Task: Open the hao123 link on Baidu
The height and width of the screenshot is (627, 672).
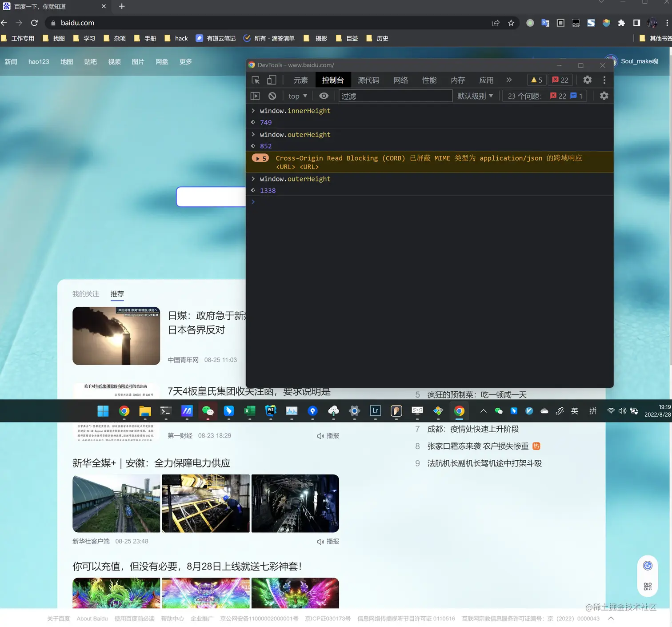Action: coord(39,62)
